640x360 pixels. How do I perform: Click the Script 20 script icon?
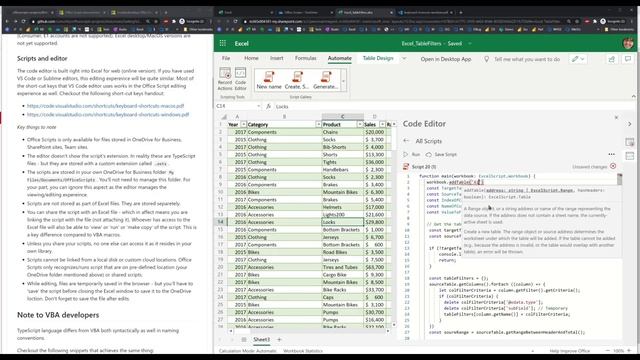pos(406,167)
